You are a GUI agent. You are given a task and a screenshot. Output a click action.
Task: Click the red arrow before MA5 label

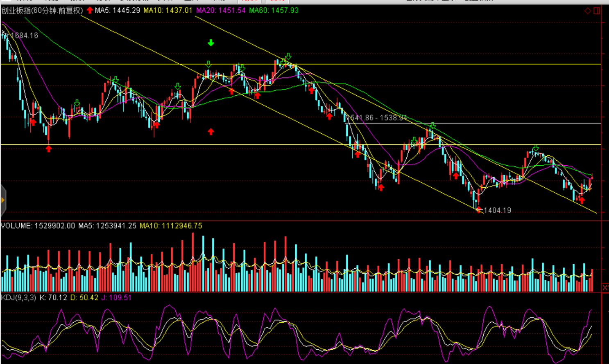pyautogui.click(x=90, y=10)
